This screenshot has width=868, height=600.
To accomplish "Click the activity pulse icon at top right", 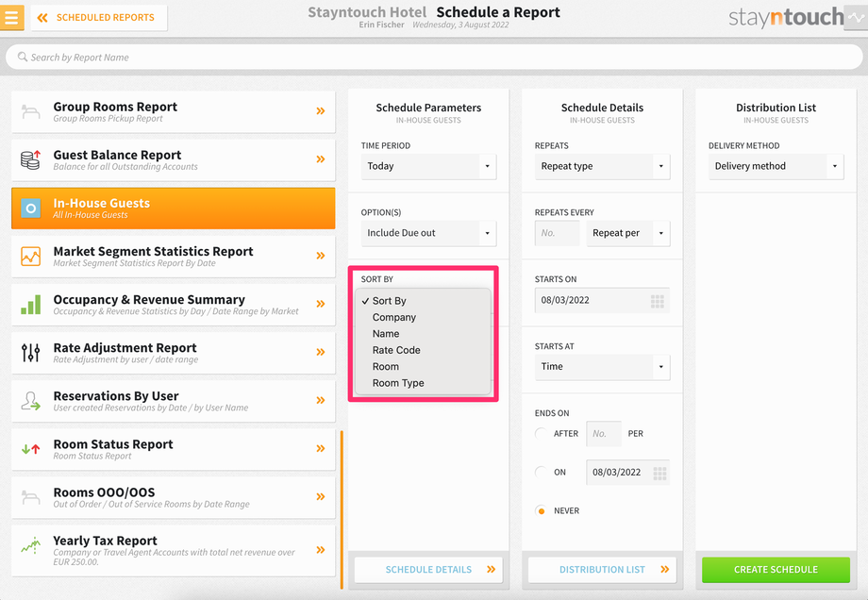I will click(857, 18).
